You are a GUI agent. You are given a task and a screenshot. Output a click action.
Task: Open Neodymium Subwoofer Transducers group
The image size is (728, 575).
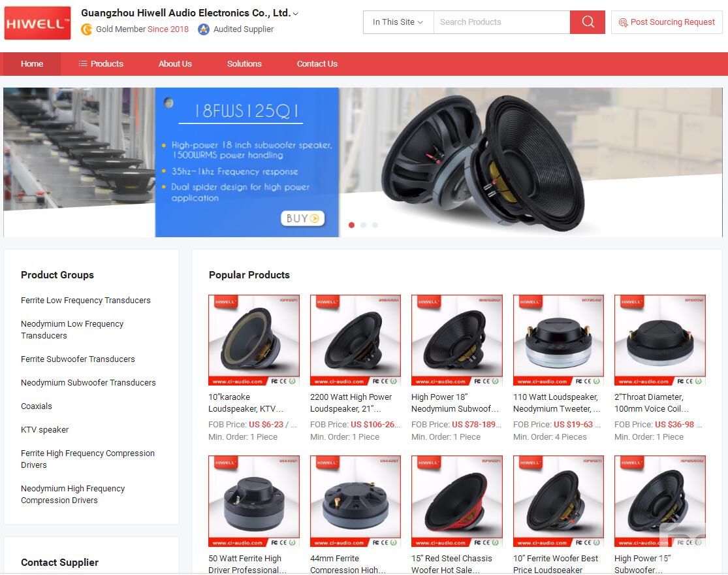point(88,383)
